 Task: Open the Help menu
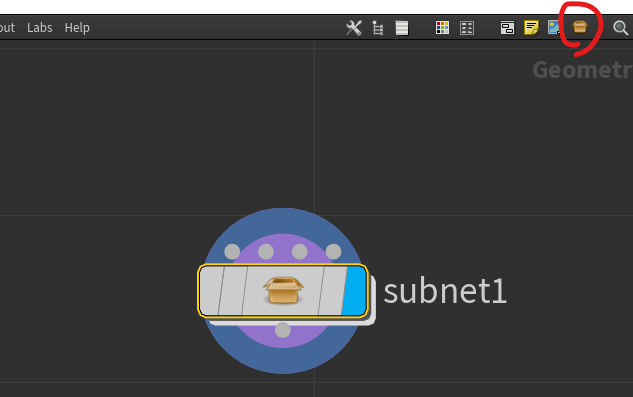[x=77, y=28]
